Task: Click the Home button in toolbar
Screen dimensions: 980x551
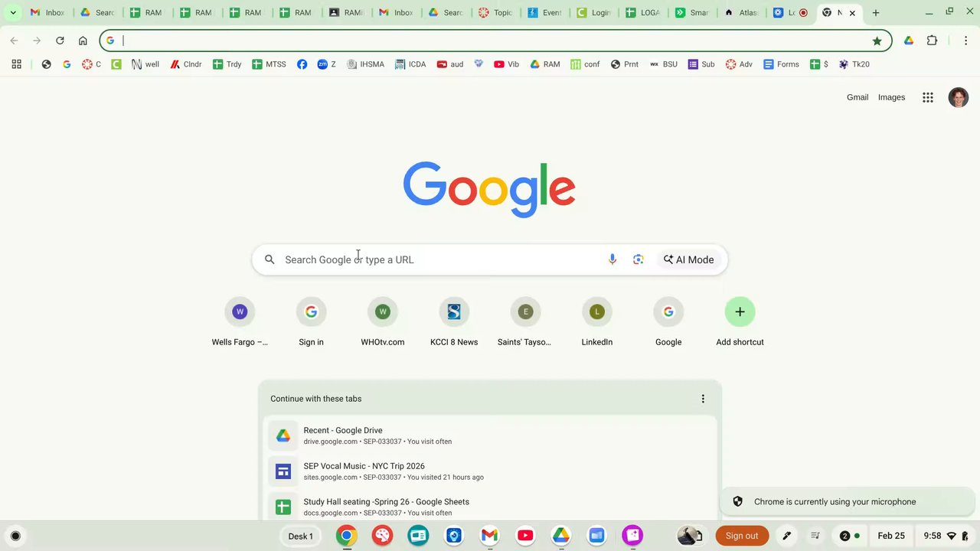Action: click(83, 41)
